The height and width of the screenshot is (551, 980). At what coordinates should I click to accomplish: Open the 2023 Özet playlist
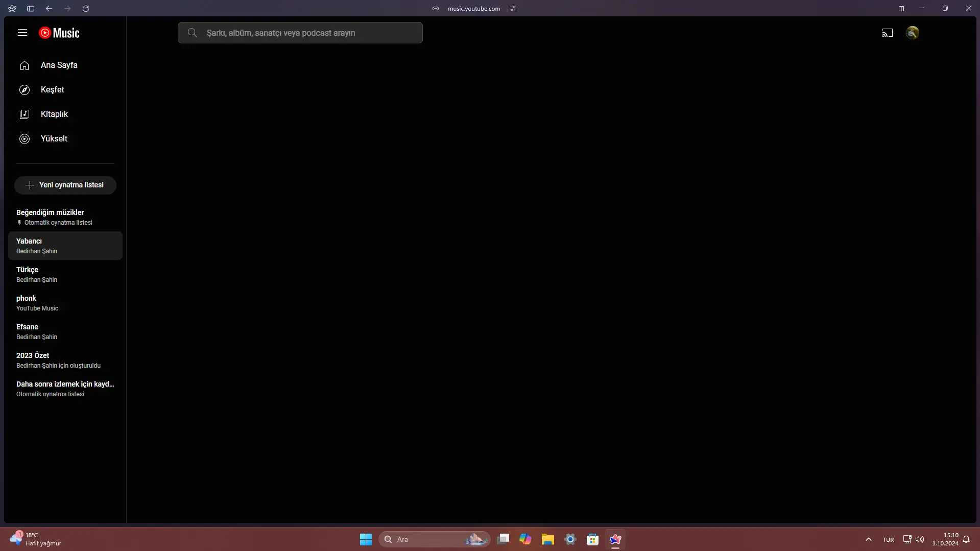pyautogui.click(x=65, y=360)
